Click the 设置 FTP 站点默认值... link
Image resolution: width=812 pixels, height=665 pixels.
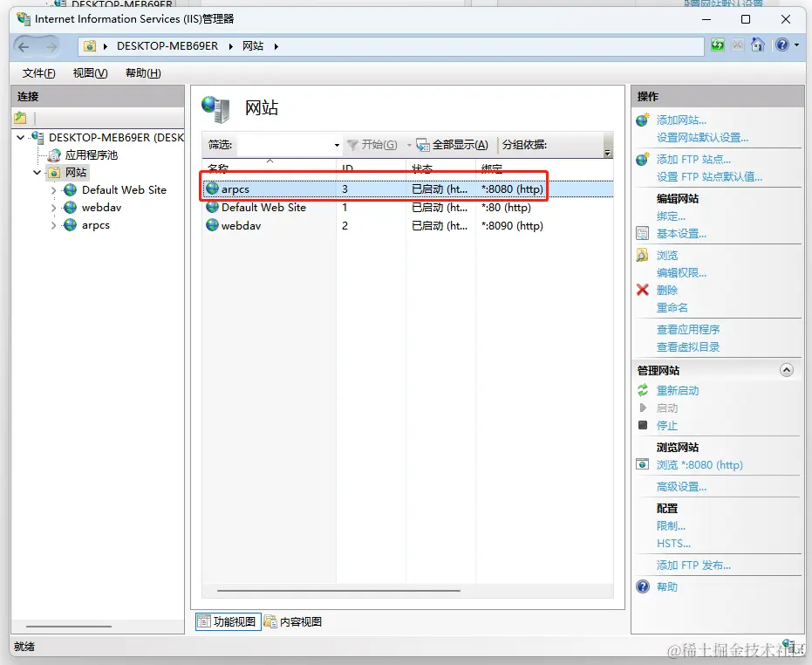(x=709, y=177)
